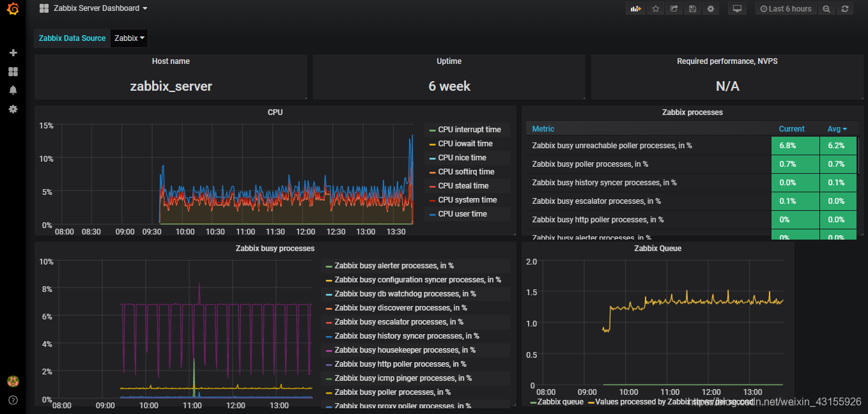Toggle Zabbix busy housekeeper processes legend series

[x=405, y=350]
